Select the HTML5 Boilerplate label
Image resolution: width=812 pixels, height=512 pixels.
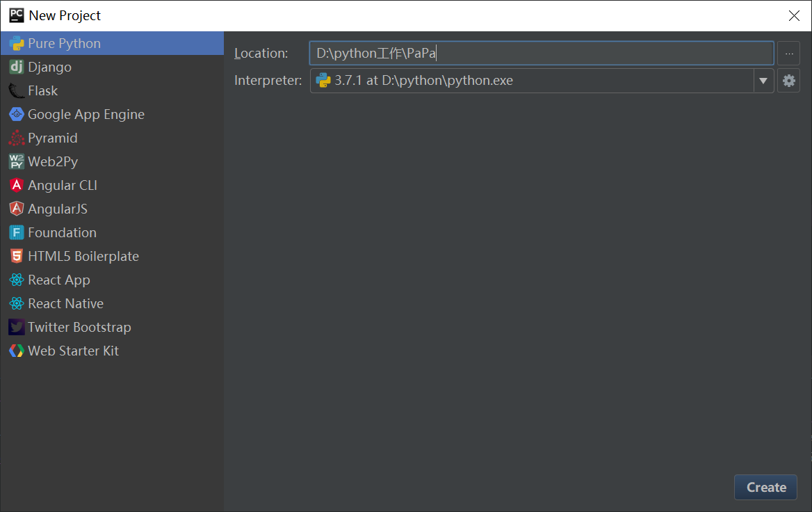[x=83, y=256]
